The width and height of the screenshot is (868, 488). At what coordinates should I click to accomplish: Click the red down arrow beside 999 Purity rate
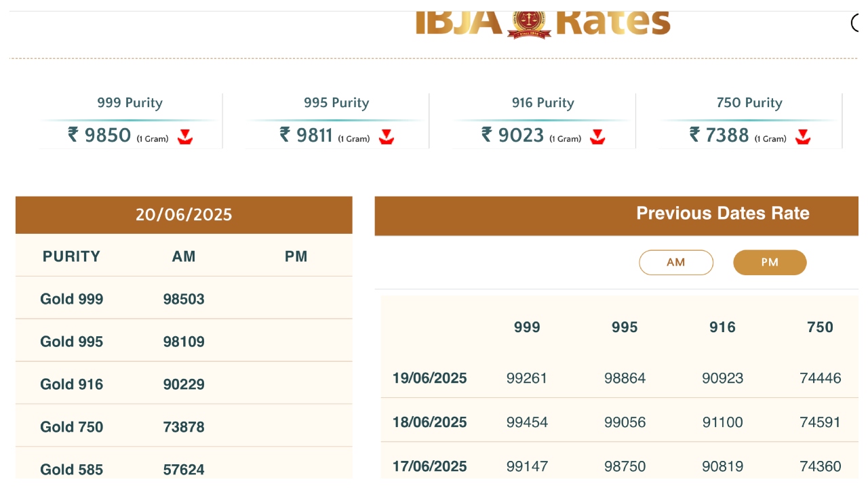(185, 137)
